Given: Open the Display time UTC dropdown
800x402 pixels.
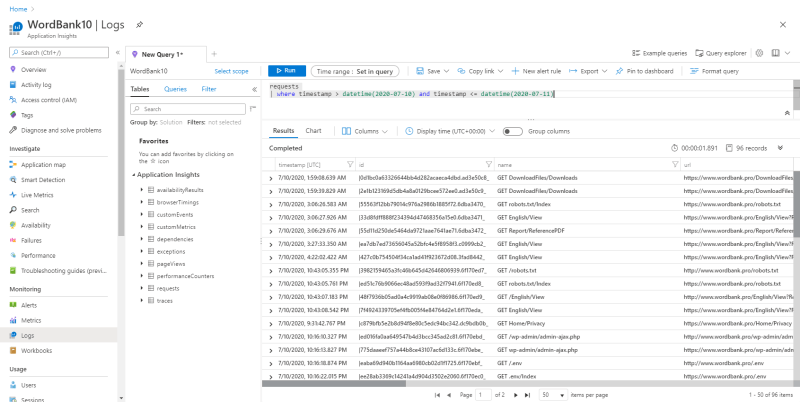Looking at the screenshot, I should click(x=450, y=131).
